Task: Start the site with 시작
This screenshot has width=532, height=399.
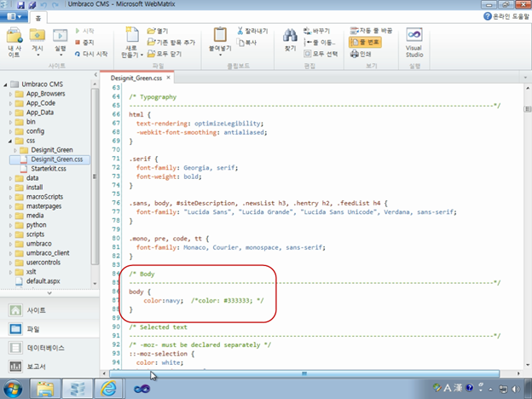Action: [84, 31]
